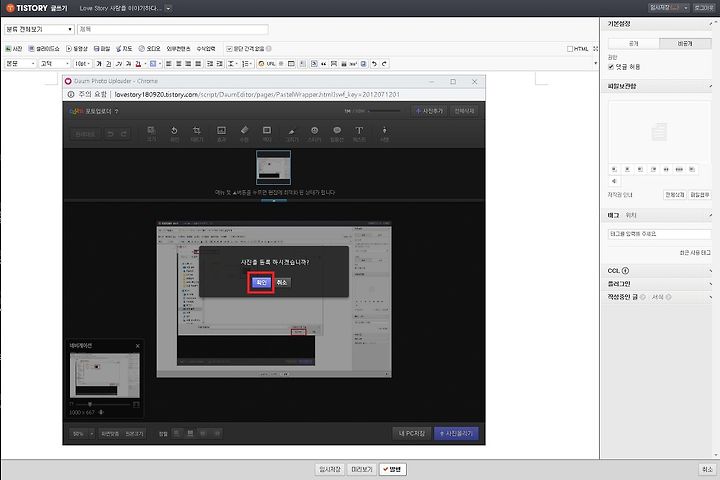
Task: Click the 임시저장 button at bottom
Action: 330,469
